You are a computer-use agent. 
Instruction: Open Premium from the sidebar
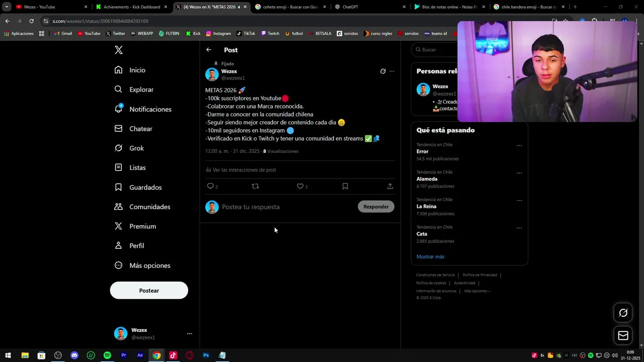(135, 226)
